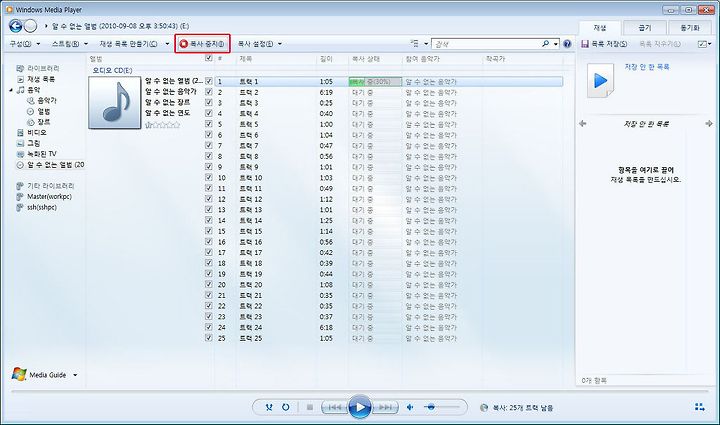Uncheck the Track 24 checkbox
Image resolution: width=720 pixels, height=425 pixels.
click(x=209, y=327)
